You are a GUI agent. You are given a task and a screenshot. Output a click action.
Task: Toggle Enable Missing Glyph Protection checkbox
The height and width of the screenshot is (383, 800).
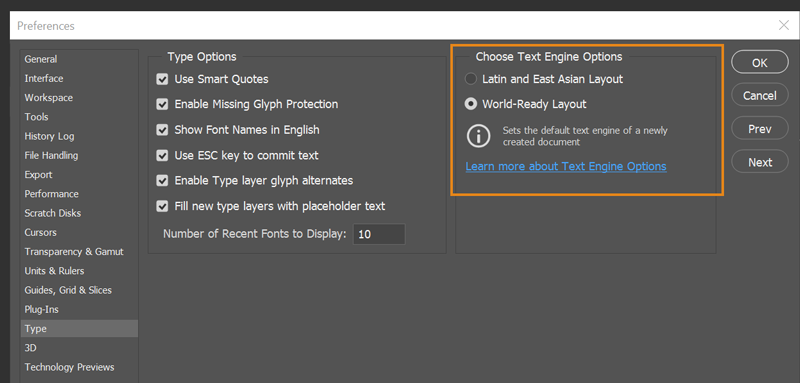pyautogui.click(x=162, y=105)
